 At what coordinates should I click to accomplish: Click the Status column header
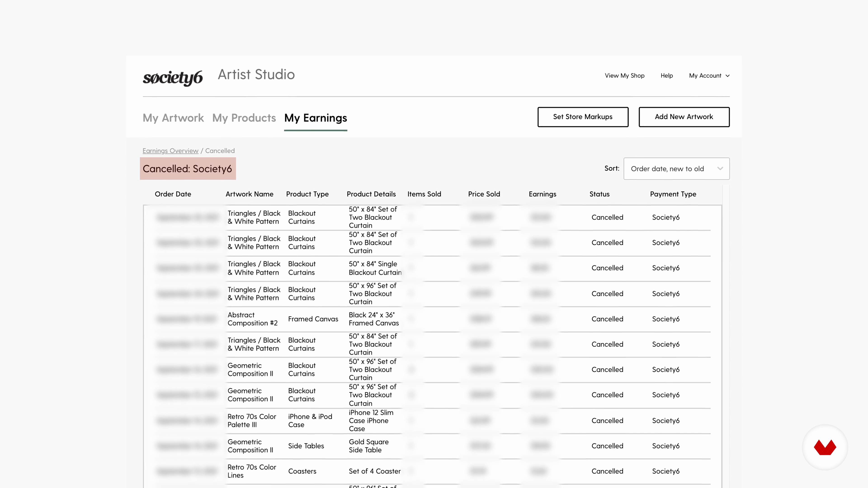599,194
